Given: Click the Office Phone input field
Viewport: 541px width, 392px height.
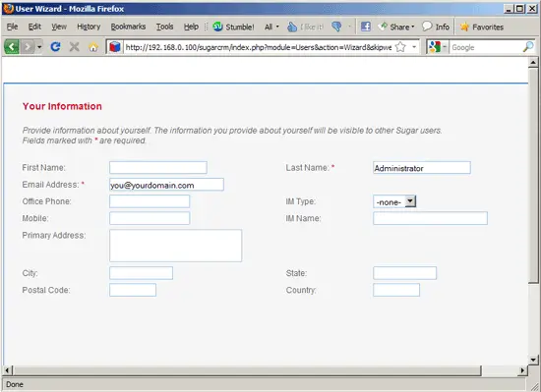Looking at the screenshot, I should coord(150,201).
